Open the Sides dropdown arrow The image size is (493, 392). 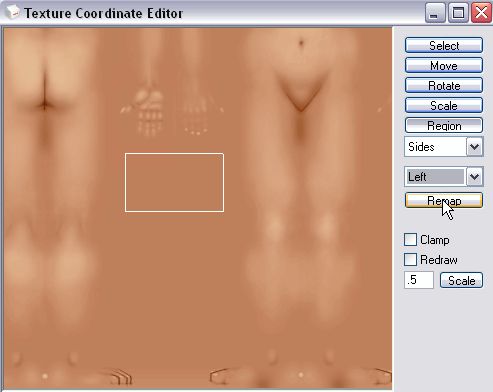tap(474, 147)
